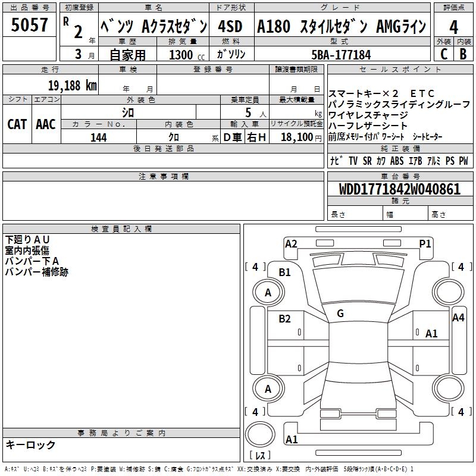Click interior grade B
The image size is (476, 476).
point(463,54)
